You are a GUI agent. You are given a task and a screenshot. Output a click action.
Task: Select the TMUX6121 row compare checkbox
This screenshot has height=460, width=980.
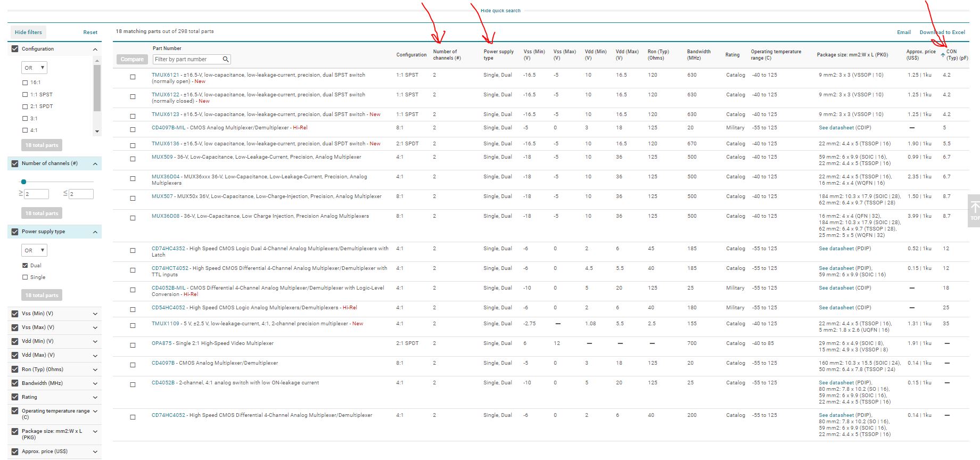coord(133,77)
